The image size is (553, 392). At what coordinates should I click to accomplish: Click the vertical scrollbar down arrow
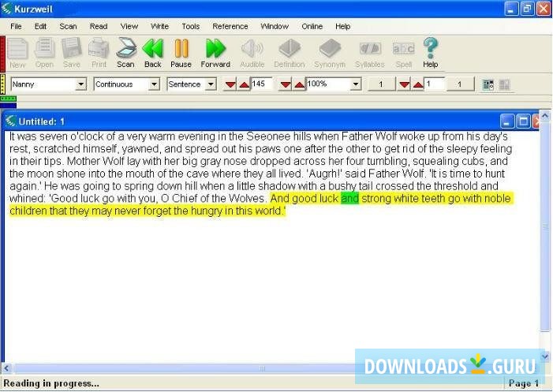545,356
